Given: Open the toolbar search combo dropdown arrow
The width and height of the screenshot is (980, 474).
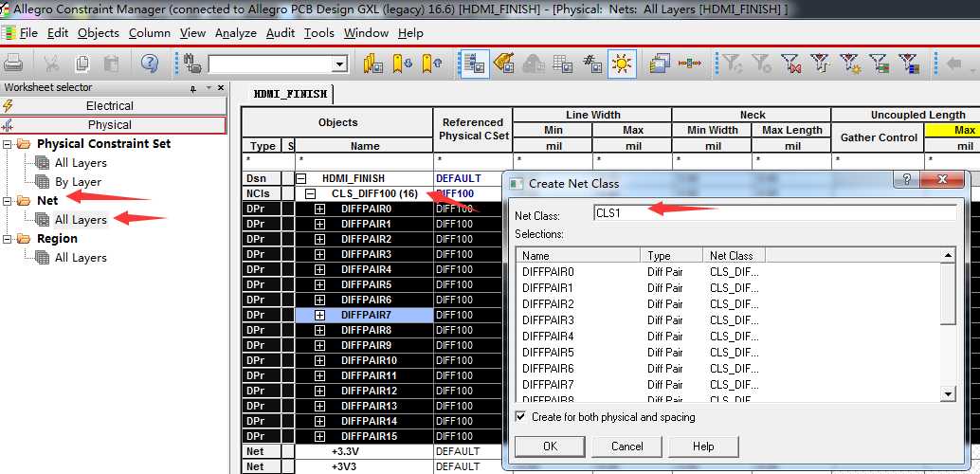Looking at the screenshot, I should pos(340,64).
